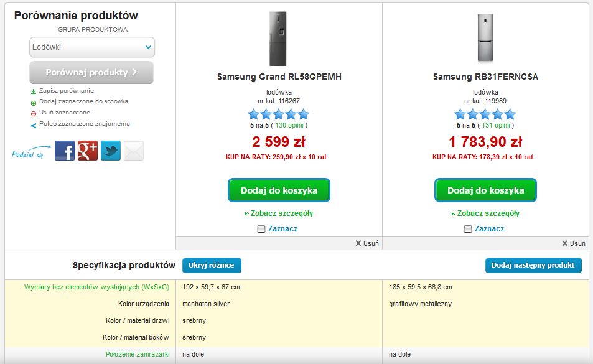
Task: Add Samsung RB31FERNCSA to cart
Action: coord(485,190)
